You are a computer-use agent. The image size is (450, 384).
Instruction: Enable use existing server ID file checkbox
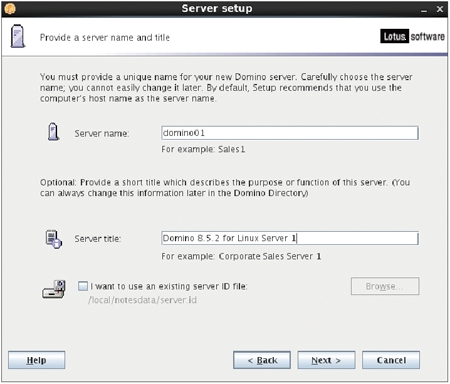(83, 286)
